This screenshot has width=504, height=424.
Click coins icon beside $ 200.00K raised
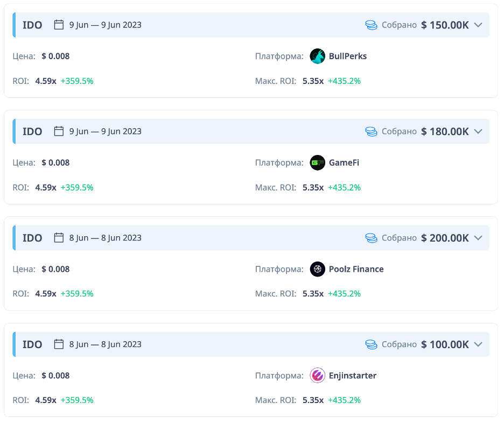[371, 238]
